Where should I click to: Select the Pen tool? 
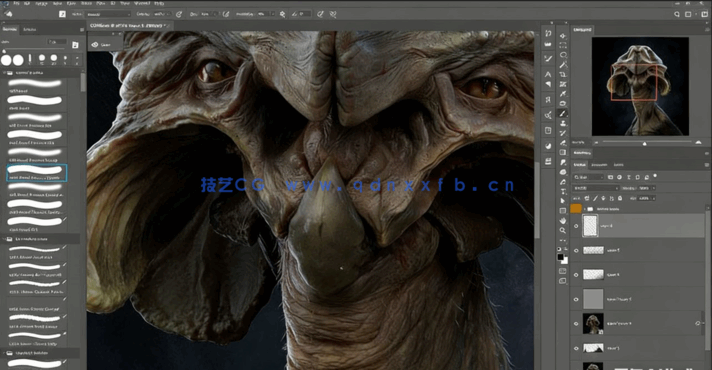(563, 182)
